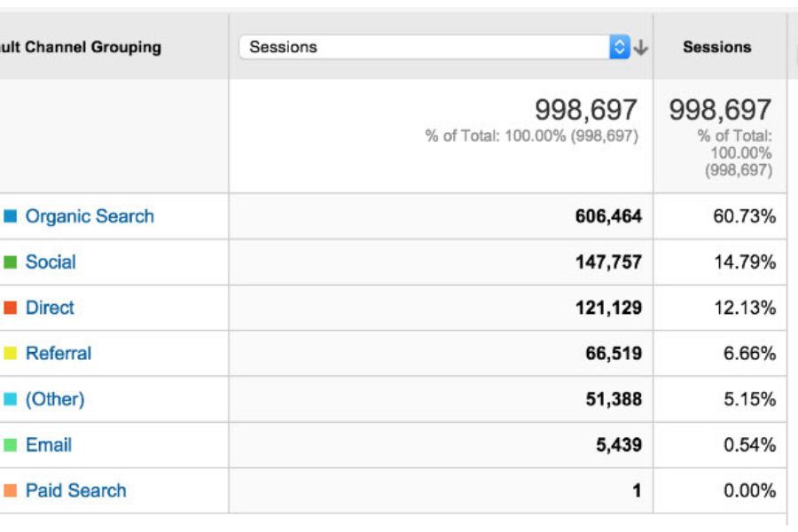This screenshot has height=532, width=798.
Task: Click the 606,464 Organic Search sessions value
Action: click(608, 216)
